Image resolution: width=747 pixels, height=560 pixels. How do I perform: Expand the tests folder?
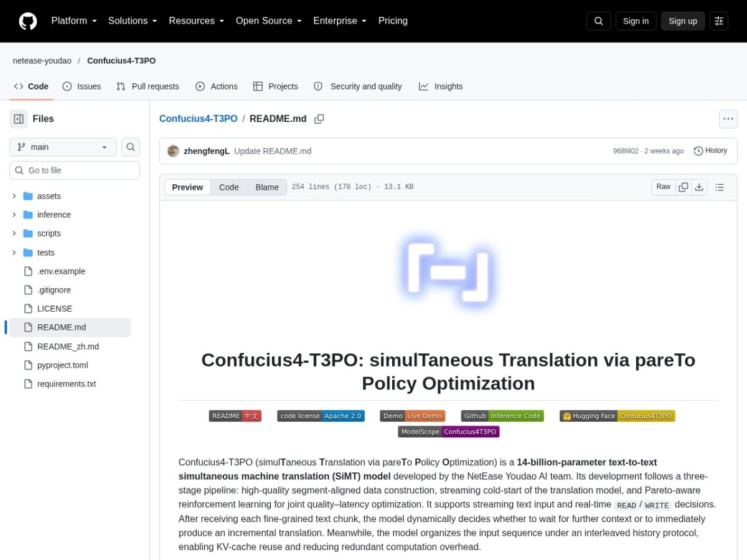14,253
